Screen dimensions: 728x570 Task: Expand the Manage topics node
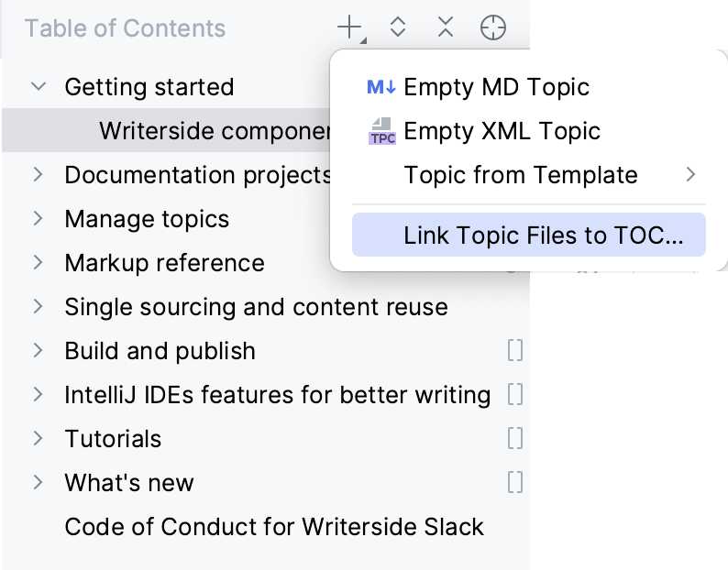[38, 219]
